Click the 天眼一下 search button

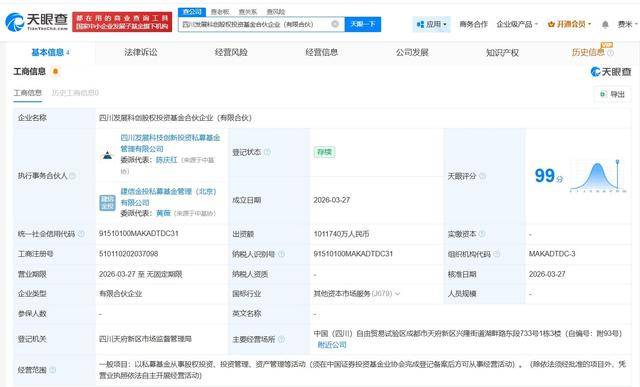[x=363, y=24]
